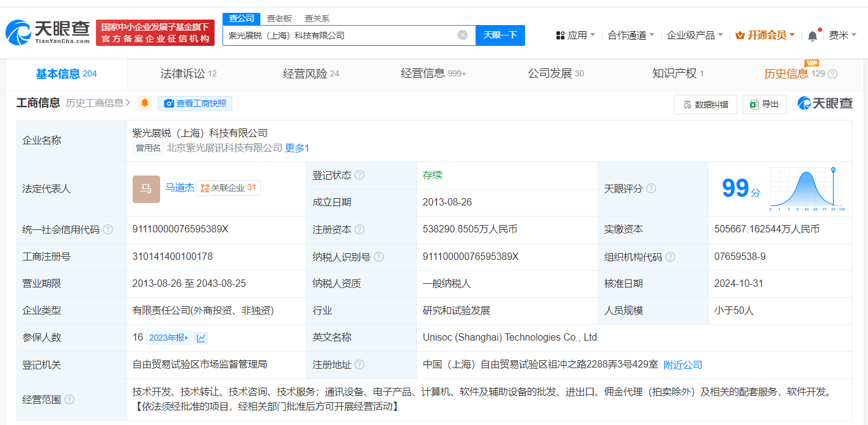Click the red 官方备案企业征信机构 banner
Viewport: 868px width, 425px height.
pos(155,32)
